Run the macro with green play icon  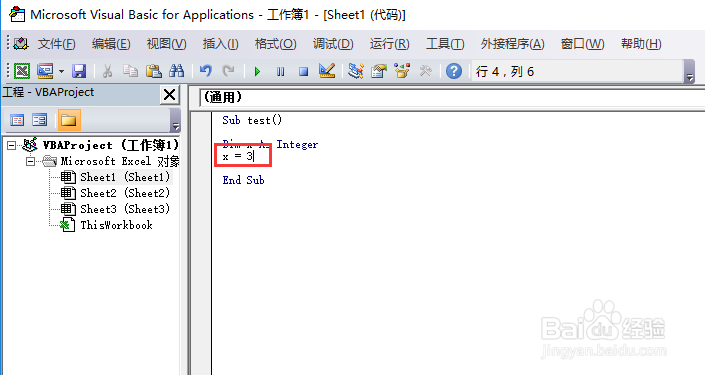tap(257, 71)
